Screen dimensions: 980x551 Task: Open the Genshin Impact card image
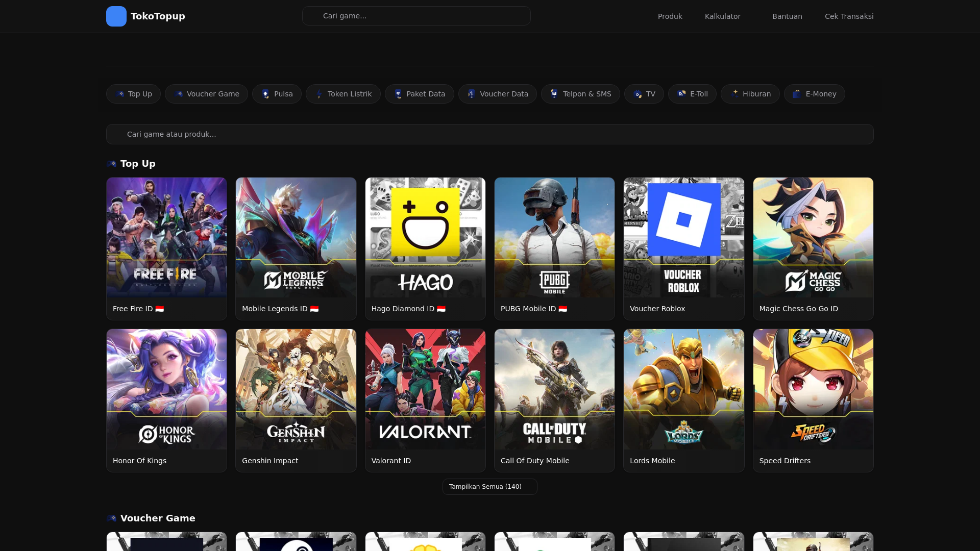(296, 389)
